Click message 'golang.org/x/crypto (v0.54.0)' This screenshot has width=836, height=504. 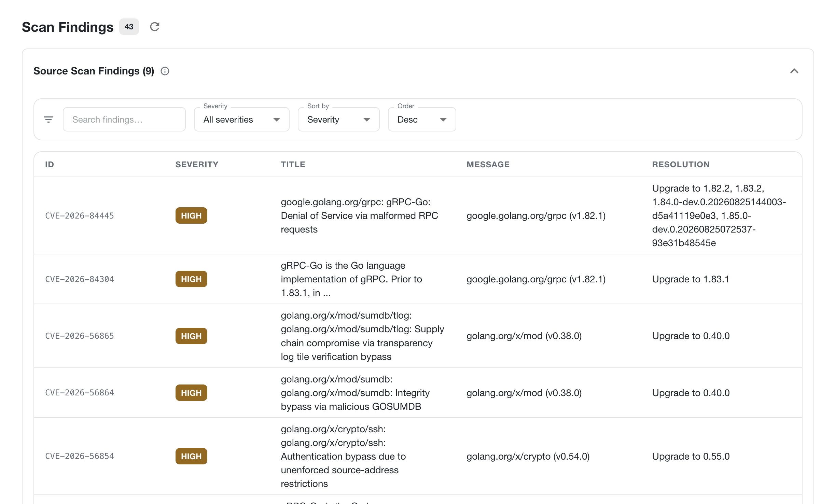click(528, 456)
